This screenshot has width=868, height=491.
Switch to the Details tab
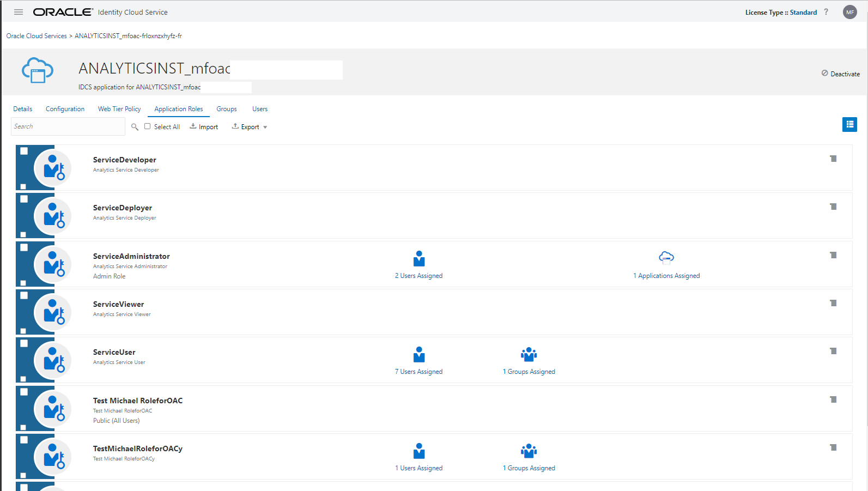23,109
